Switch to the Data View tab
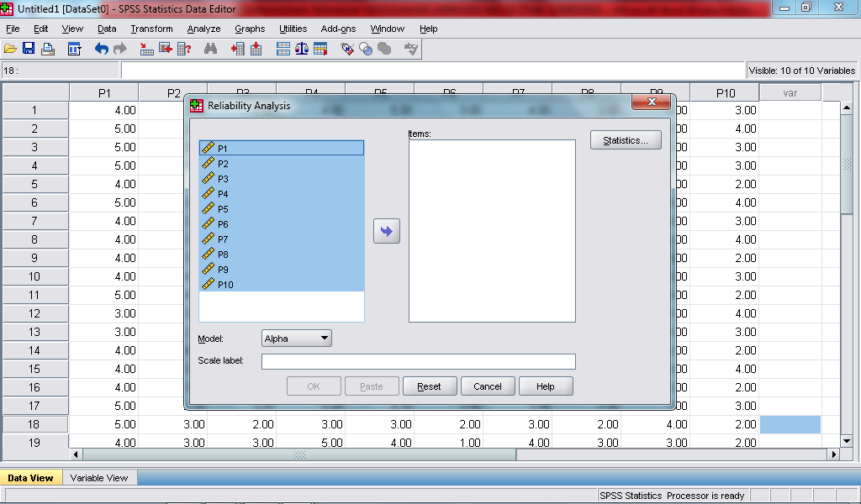 coord(31,478)
